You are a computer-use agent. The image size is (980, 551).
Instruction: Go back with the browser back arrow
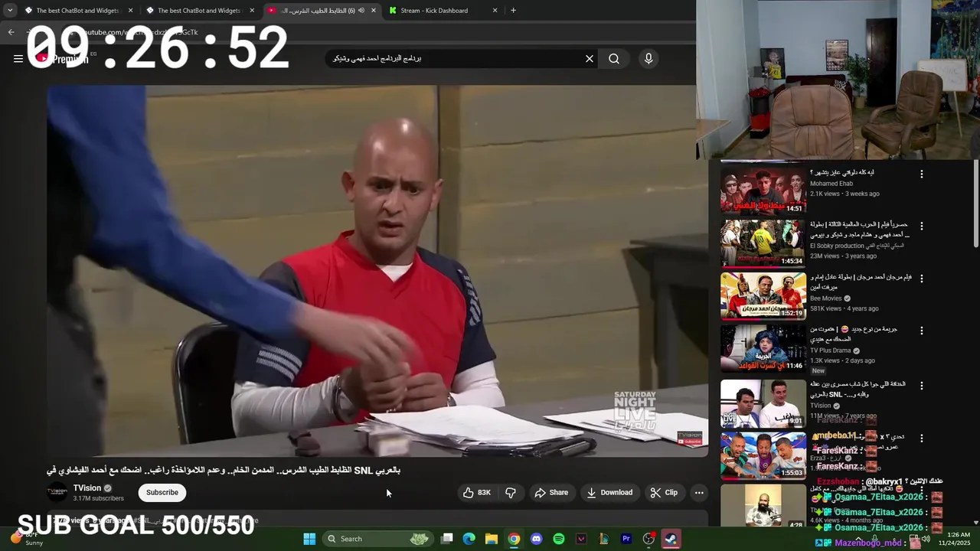(x=11, y=32)
